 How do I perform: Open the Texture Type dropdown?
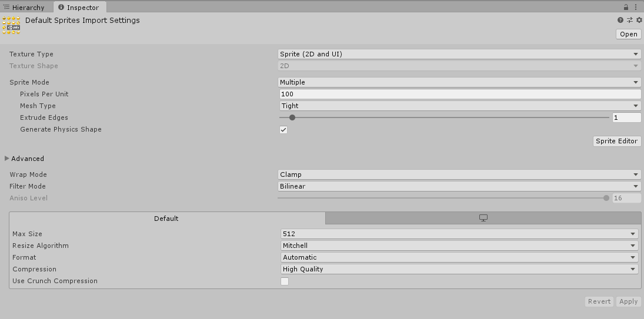pos(459,54)
